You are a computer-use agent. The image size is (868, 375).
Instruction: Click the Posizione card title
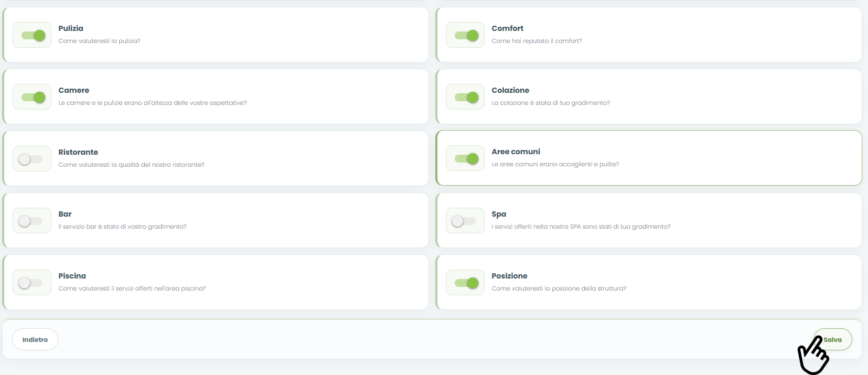click(509, 276)
